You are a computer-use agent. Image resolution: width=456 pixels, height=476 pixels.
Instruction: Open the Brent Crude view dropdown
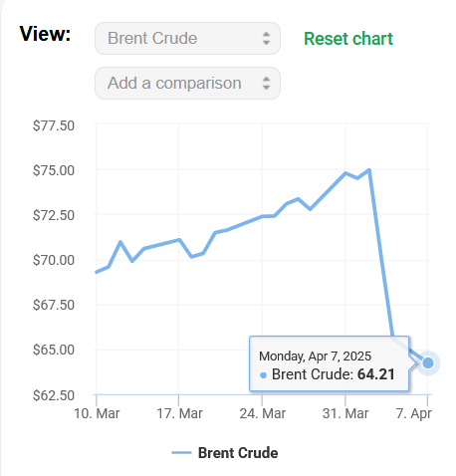[187, 39]
